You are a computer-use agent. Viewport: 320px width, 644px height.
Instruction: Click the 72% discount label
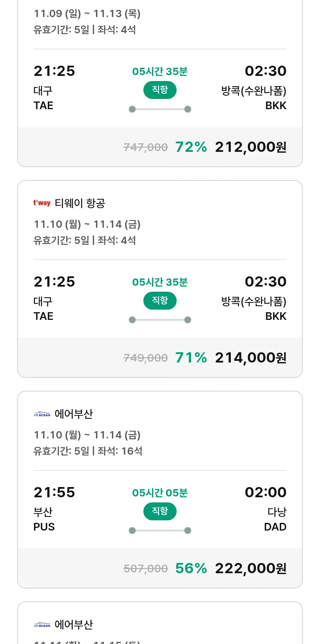point(191,147)
